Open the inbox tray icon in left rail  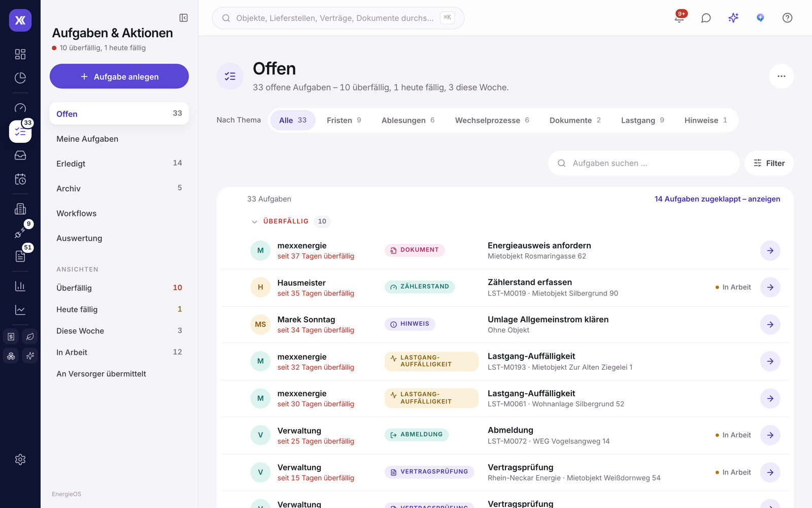click(20, 155)
